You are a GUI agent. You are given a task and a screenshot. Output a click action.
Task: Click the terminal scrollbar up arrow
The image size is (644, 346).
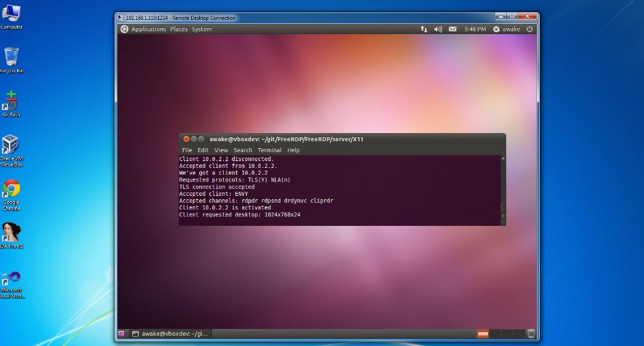point(503,158)
